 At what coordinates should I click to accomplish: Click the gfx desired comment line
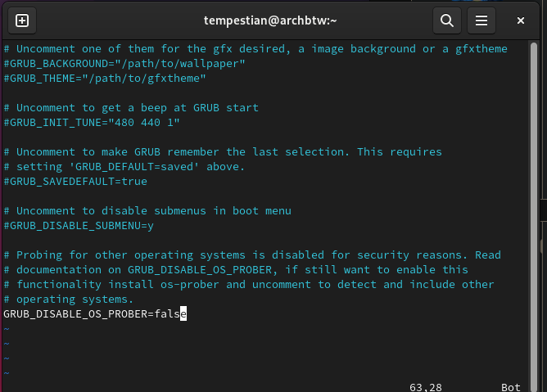[255, 48]
